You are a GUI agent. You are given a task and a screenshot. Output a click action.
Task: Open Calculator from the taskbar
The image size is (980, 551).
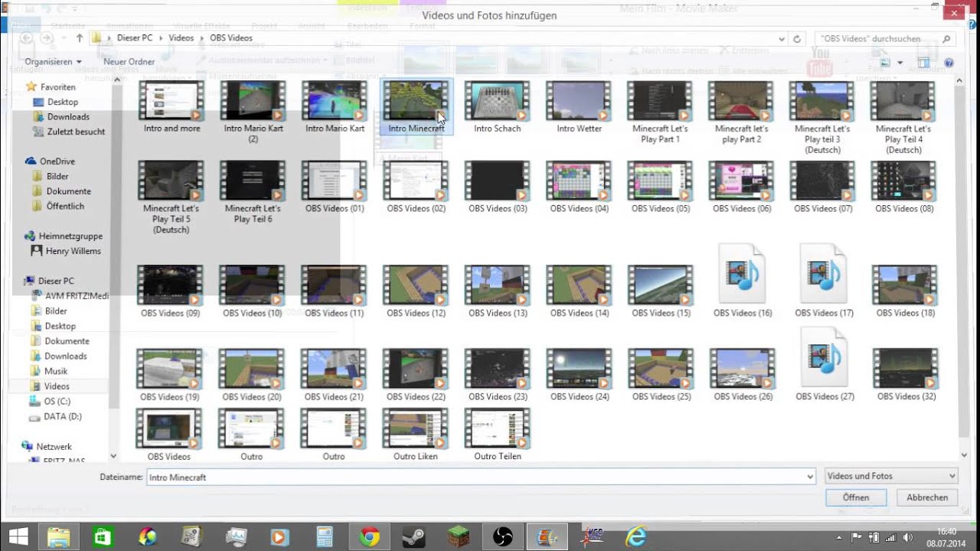pyautogui.click(x=325, y=537)
